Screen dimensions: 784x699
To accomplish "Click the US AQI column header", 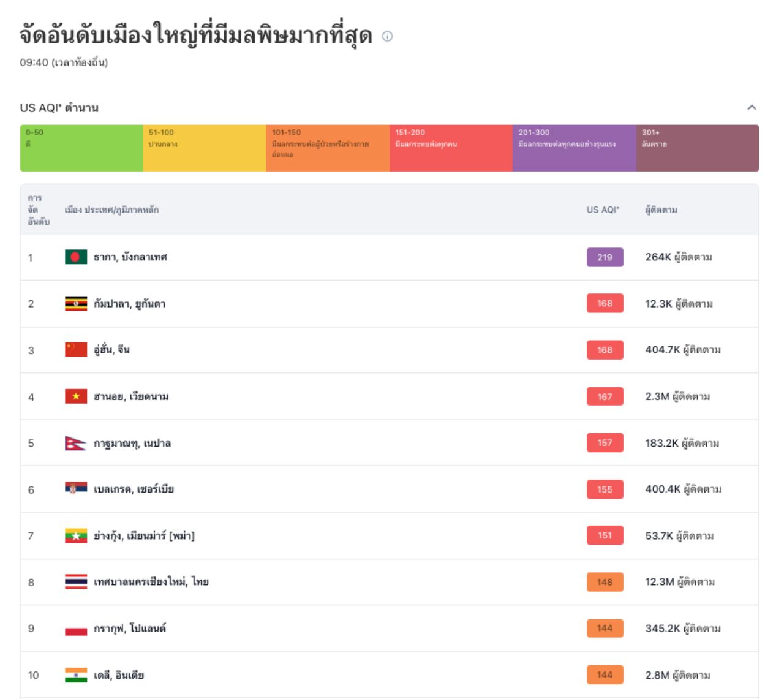I will 603,210.
